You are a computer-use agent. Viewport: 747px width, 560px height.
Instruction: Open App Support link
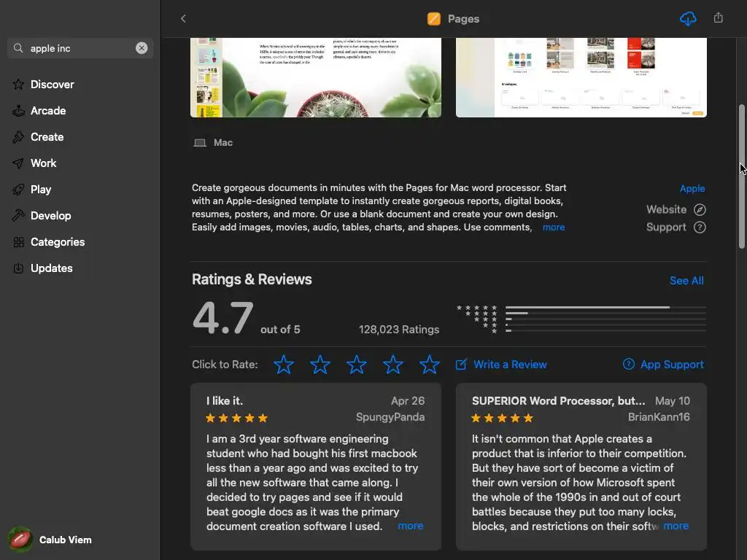[672, 365]
